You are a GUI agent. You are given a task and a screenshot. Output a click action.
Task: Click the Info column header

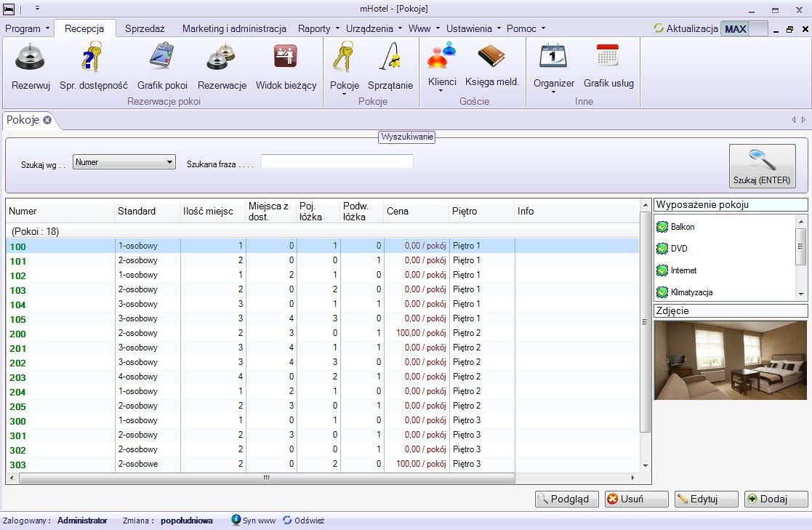coord(577,211)
